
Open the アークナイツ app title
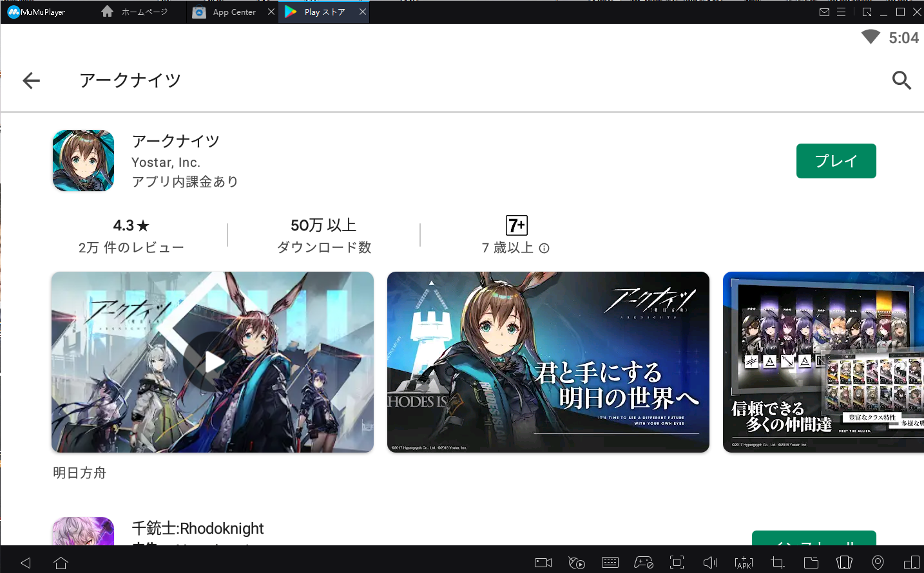(x=176, y=141)
